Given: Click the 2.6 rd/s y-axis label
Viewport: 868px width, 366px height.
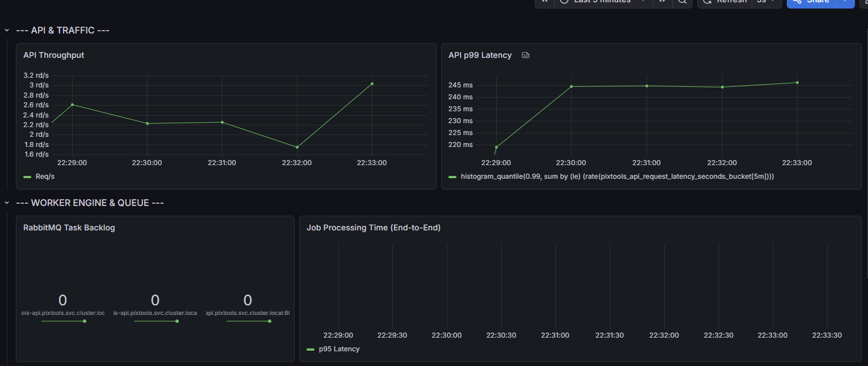Looking at the screenshot, I should coord(36,104).
